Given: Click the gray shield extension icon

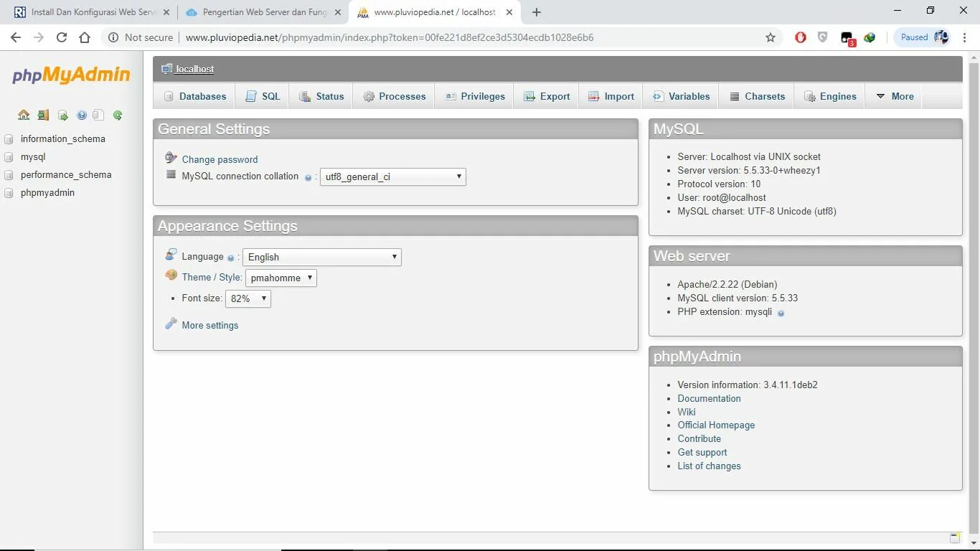Looking at the screenshot, I should pos(823,37).
